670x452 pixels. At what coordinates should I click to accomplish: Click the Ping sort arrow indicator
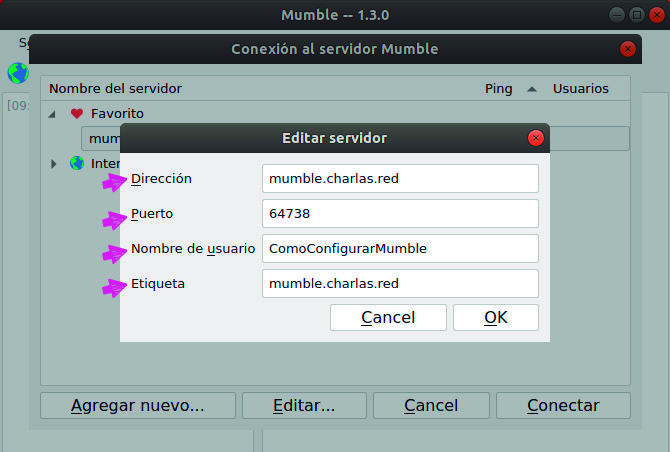(532, 89)
